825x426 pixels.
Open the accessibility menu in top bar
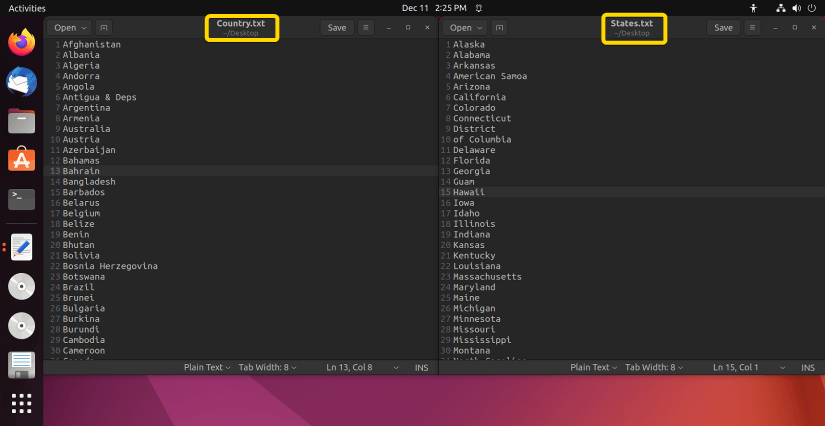(754, 8)
